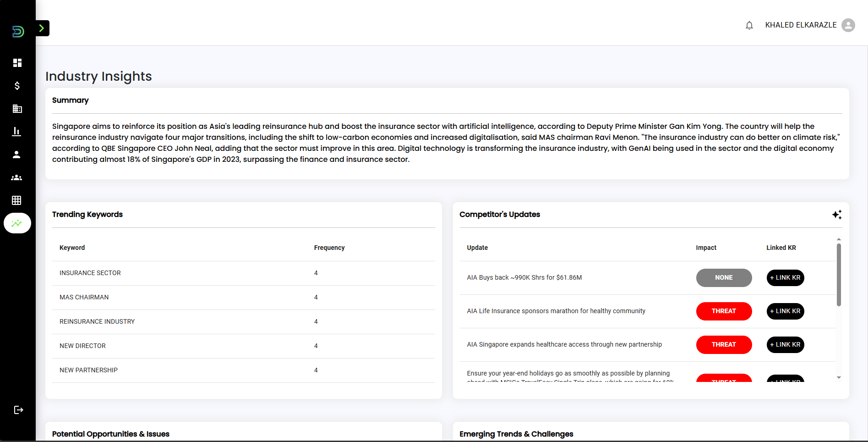
Task: Click the KHALED ELKARAZLE user name
Action: point(801,25)
